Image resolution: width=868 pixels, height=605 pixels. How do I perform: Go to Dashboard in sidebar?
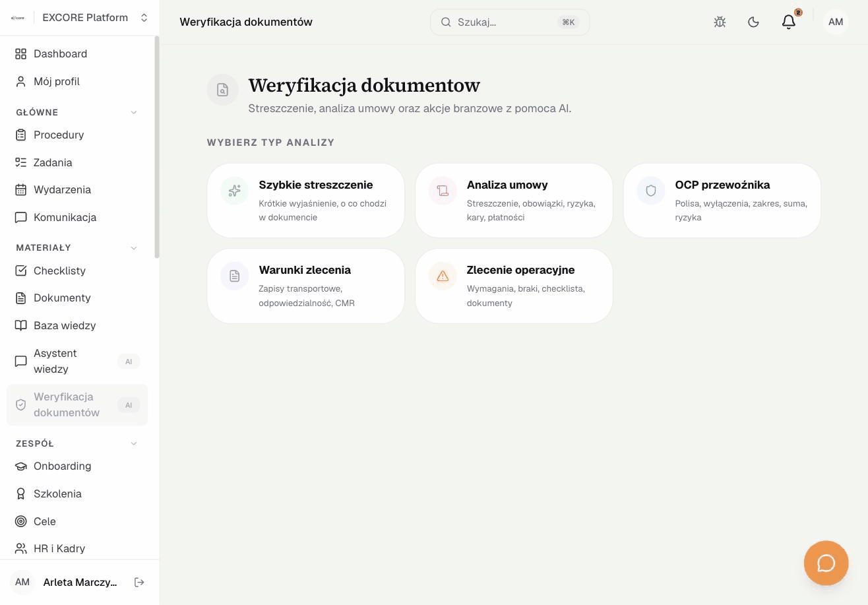[x=77, y=54]
